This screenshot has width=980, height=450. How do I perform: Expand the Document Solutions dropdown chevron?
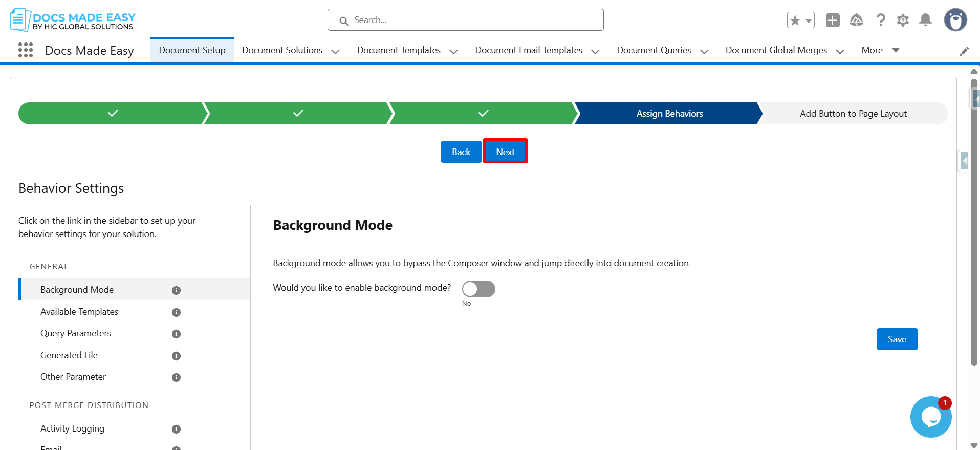(336, 51)
